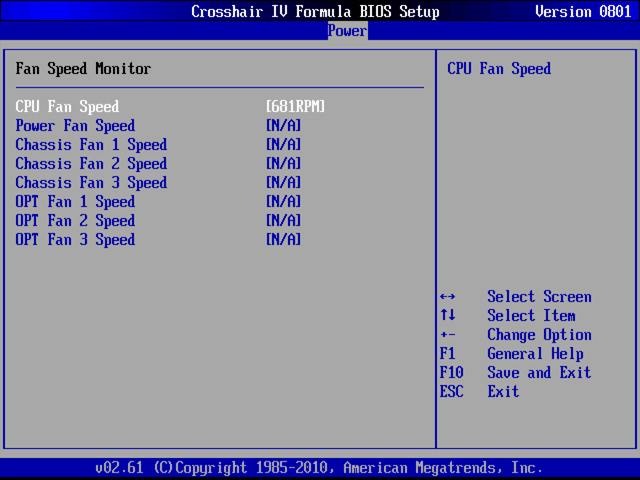Click N/A value for Chassis Fan 2
The height and width of the screenshot is (480, 640).
point(284,164)
